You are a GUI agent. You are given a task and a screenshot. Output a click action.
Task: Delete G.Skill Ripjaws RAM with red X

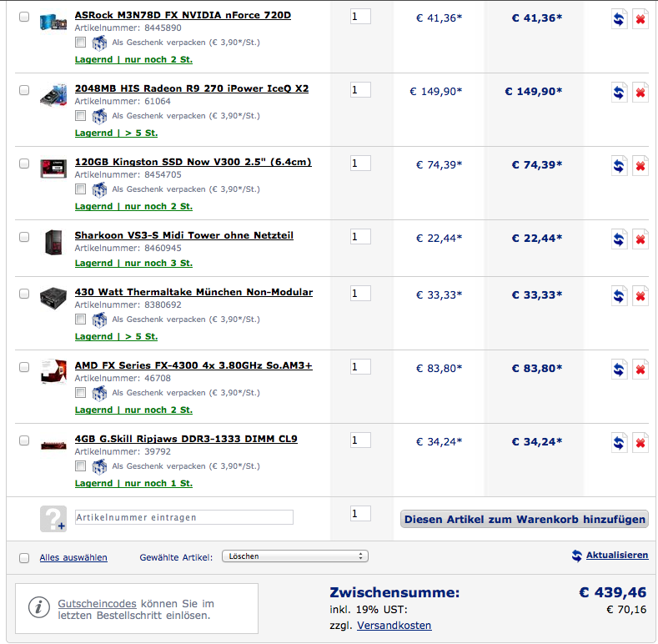pyautogui.click(x=640, y=443)
